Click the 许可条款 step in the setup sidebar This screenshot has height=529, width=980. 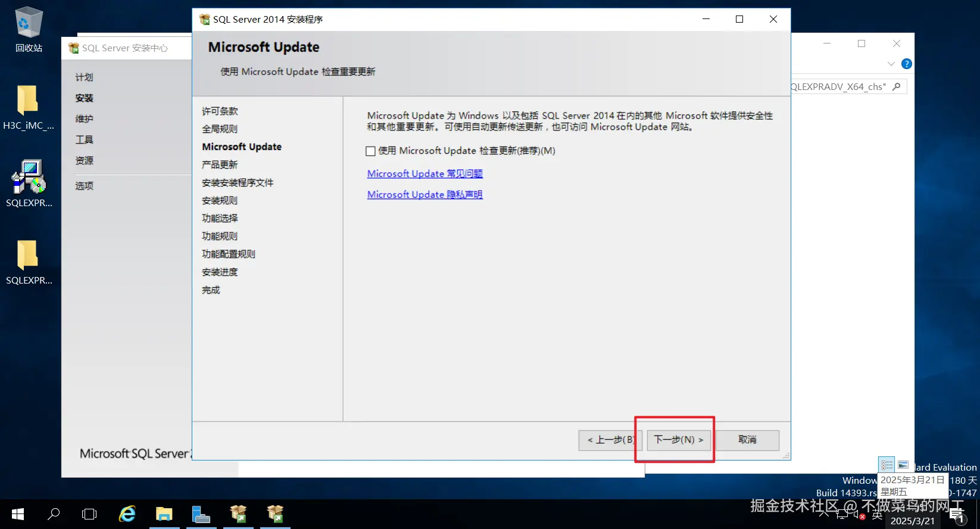click(220, 111)
